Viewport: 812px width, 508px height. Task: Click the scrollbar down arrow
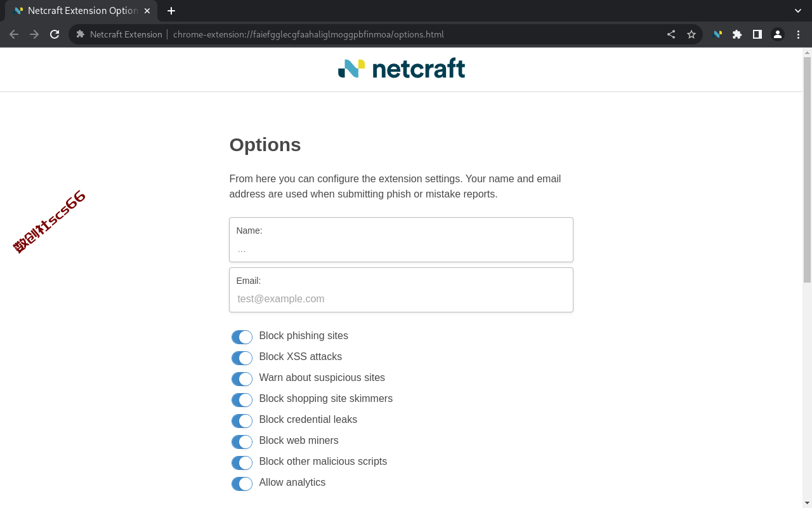(x=807, y=503)
